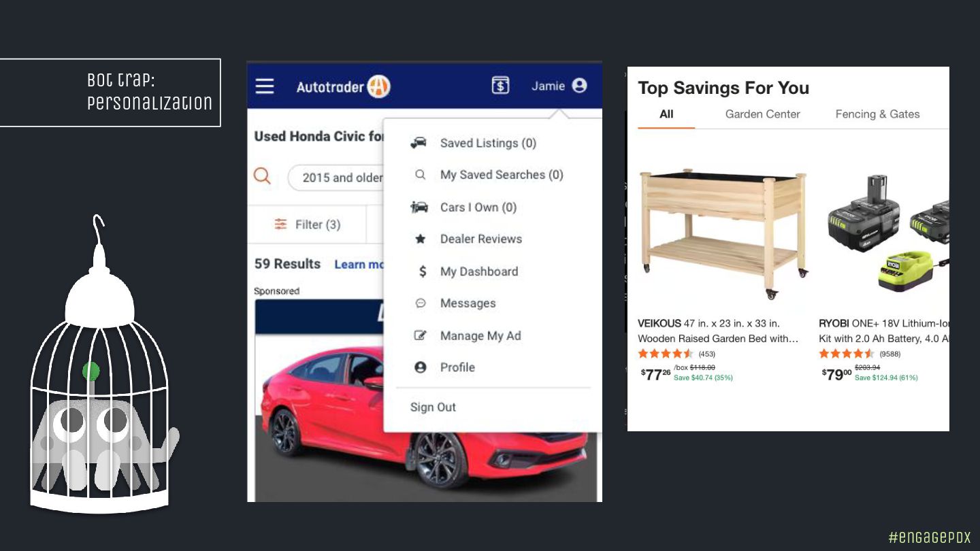Switch to Garden Center tab

pyautogui.click(x=762, y=114)
